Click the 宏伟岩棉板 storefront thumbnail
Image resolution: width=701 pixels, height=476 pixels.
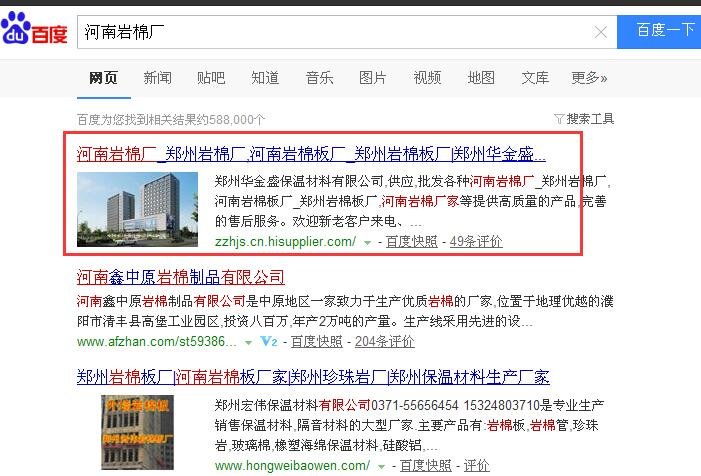coord(137,432)
